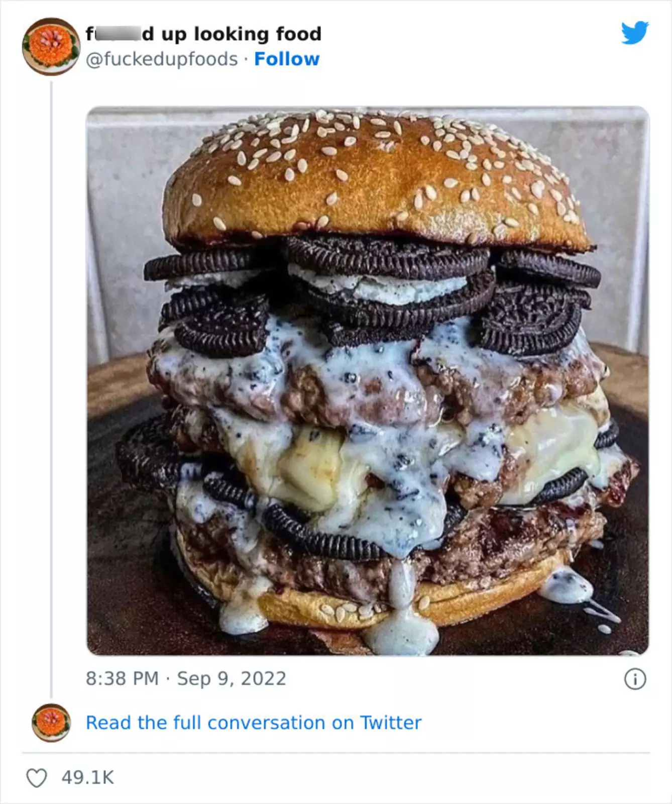Viewport: 672px width, 804px height.
Task: Click the Twitter bird logo
Action: click(635, 33)
